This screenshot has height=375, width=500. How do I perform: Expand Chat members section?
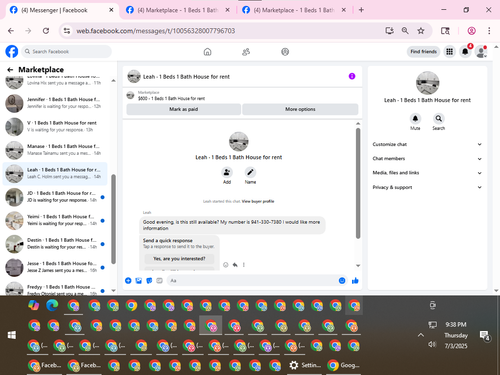(427, 159)
